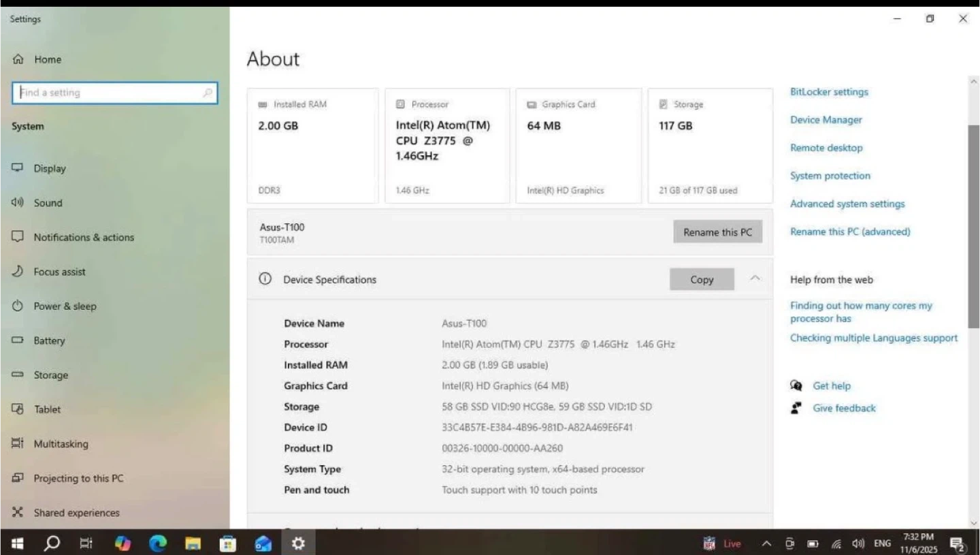980x555 pixels.
Task: Copy the device specifications
Action: tap(702, 279)
